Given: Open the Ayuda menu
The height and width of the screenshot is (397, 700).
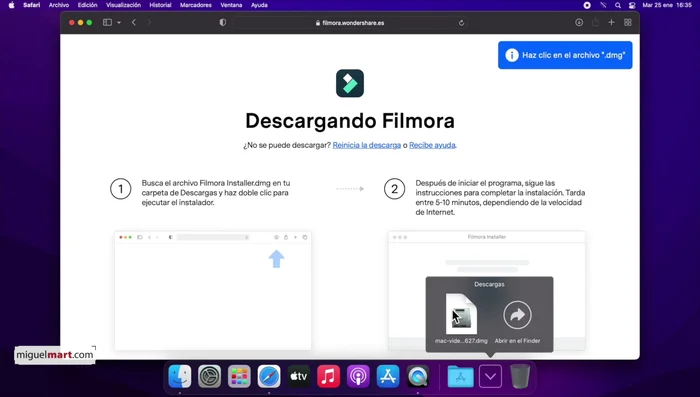Looking at the screenshot, I should click(x=259, y=5).
